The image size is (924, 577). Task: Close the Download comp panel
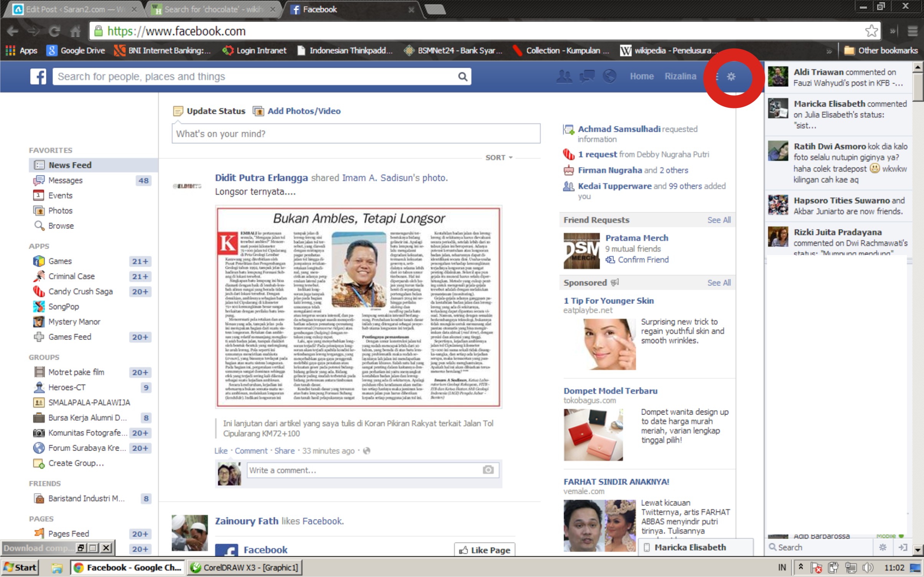coord(107,548)
